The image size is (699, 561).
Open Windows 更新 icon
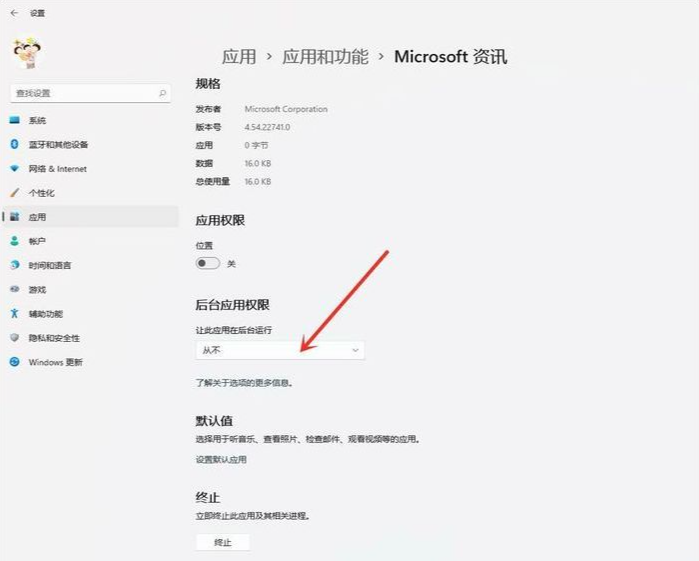15,362
